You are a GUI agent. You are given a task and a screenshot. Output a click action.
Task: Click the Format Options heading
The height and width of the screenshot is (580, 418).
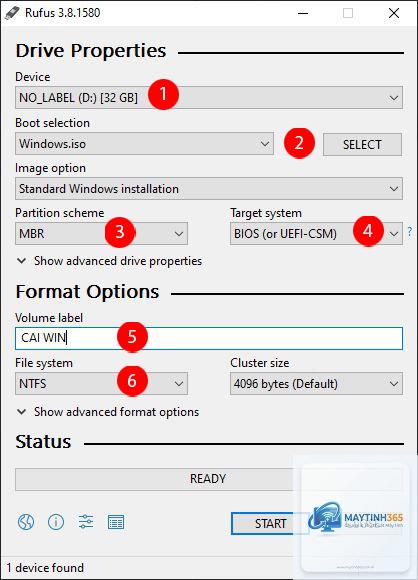87,292
